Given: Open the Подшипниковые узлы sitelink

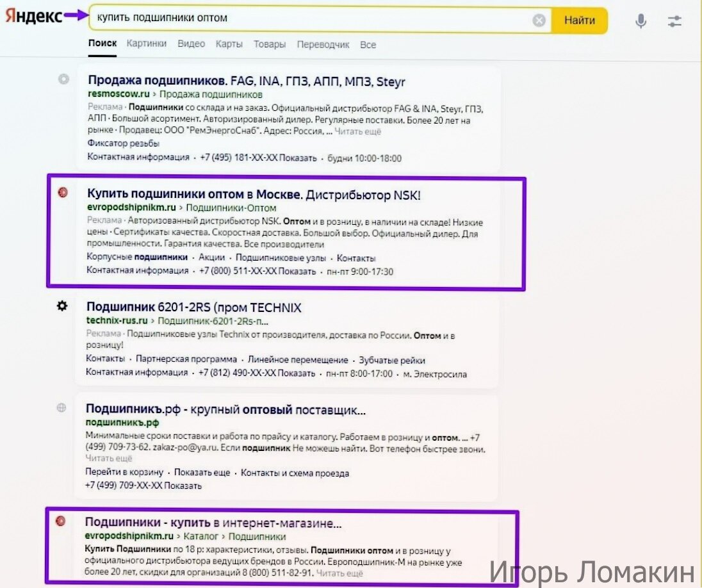Looking at the screenshot, I should tap(281, 258).
